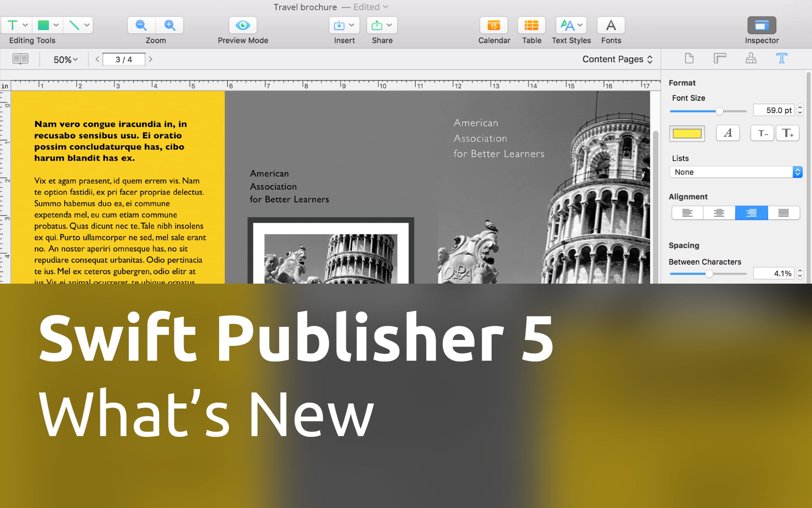Image resolution: width=812 pixels, height=508 pixels.
Task: Toggle the Inspector panel
Action: [x=762, y=25]
